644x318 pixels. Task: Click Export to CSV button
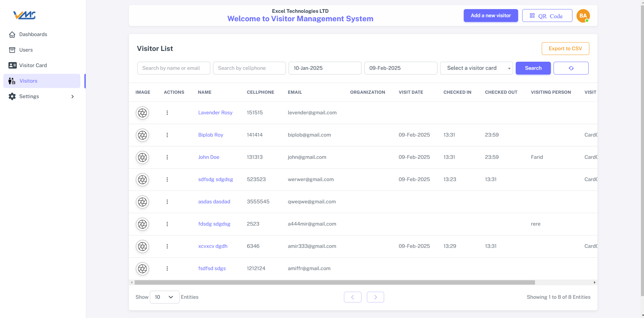pos(565,49)
